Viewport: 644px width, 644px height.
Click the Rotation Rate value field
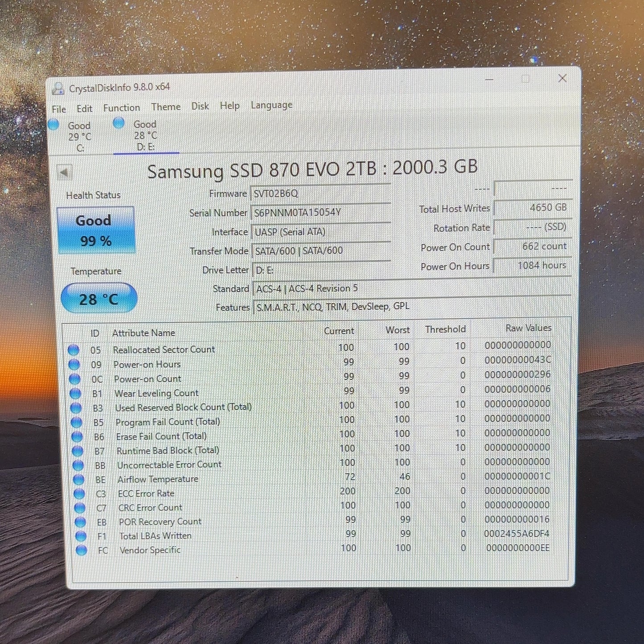point(533,227)
